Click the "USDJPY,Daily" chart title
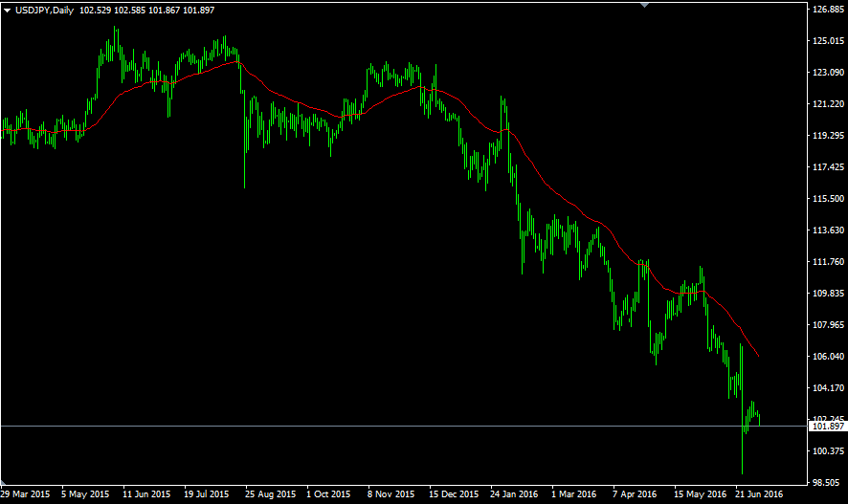848x504 pixels. (44, 11)
